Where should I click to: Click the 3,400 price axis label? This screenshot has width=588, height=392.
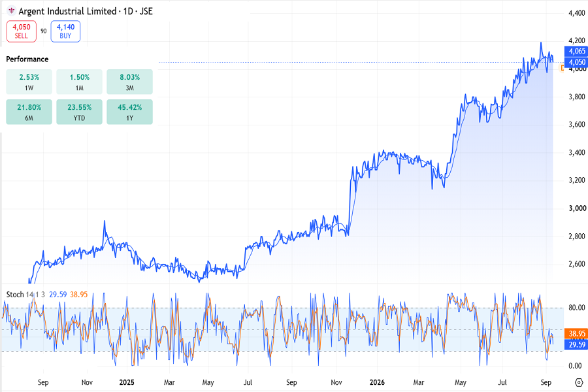tap(577, 153)
